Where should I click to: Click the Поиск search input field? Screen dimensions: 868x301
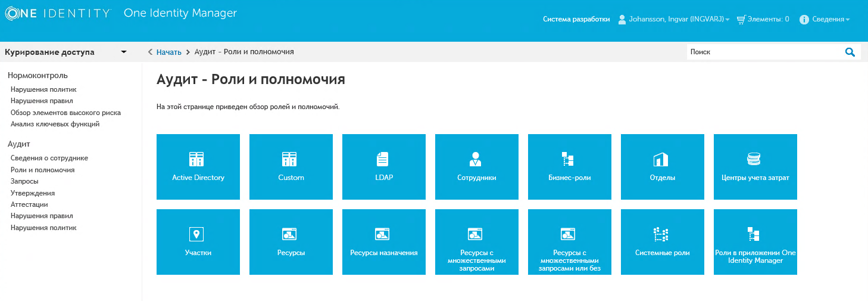[x=765, y=52]
